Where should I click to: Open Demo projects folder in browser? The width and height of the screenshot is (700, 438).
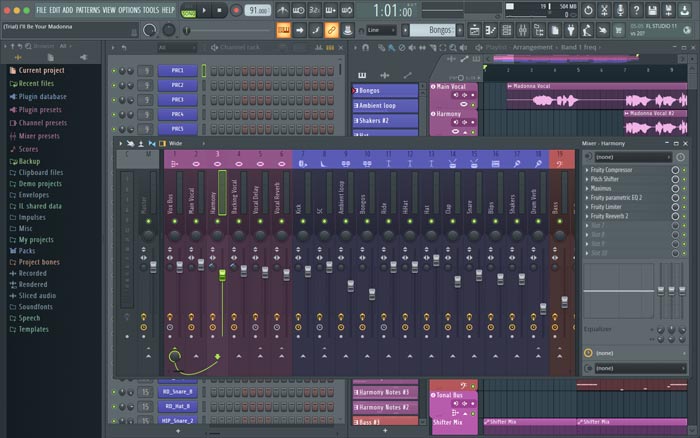click(36, 184)
